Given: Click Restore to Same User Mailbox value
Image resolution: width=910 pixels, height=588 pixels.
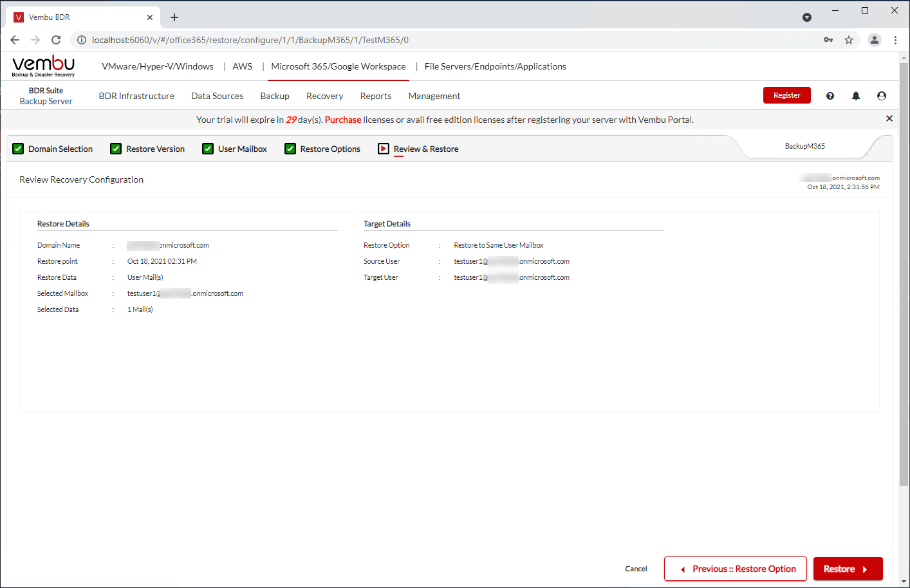Looking at the screenshot, I should (x=499, y=245).
